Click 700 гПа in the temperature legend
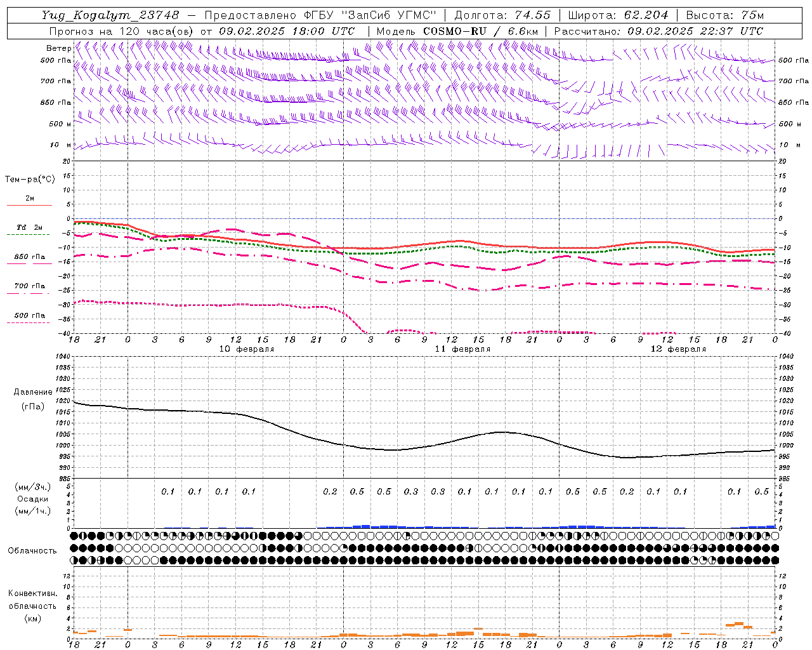Viewport: 812px width, 650px height. [x=30, y=286]
